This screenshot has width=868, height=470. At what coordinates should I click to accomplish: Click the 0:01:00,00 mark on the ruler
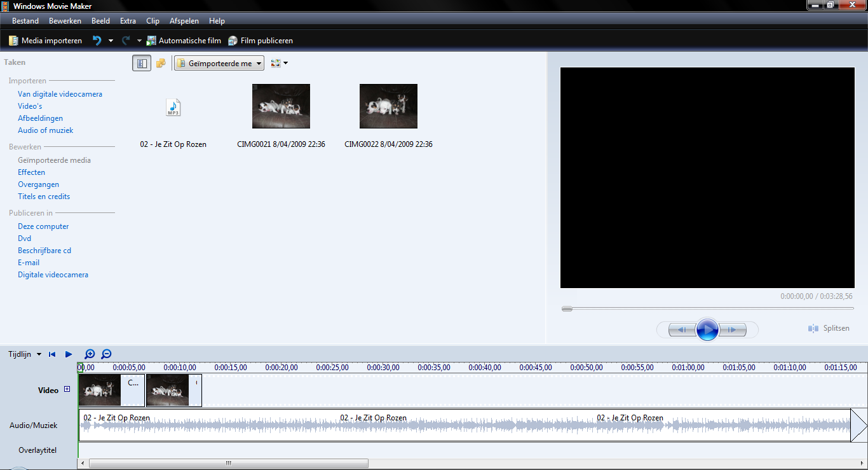click(688, 368)
